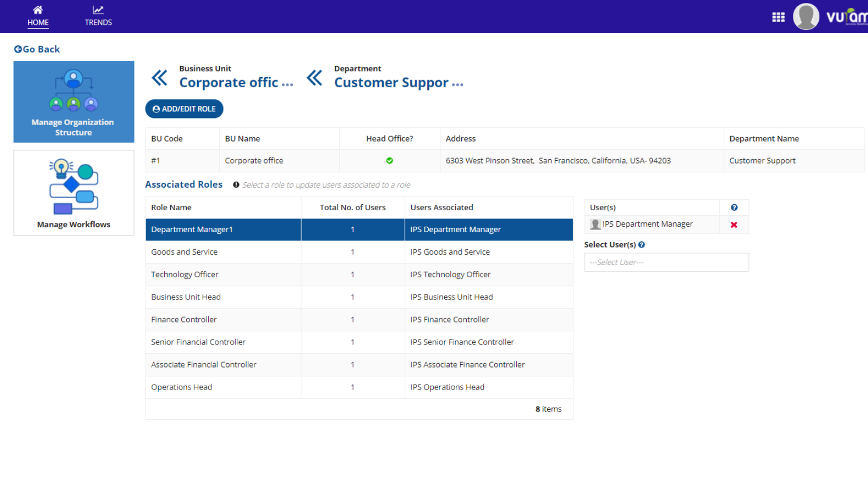The width and height of the screenshot is (868, 481).
Task: Click the green Head Office check icon
Action: tap(389, 161)
